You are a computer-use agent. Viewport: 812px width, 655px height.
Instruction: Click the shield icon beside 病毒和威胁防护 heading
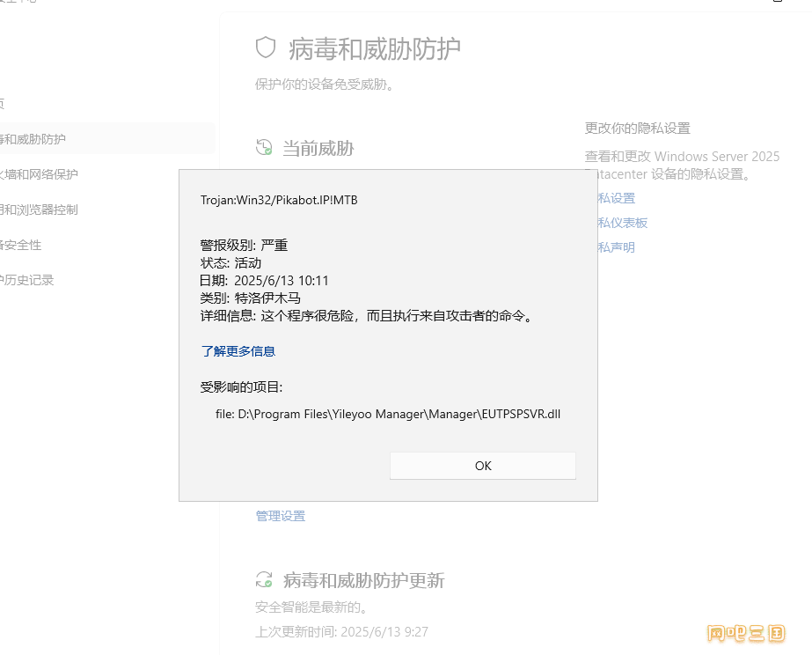tap(266, 48)
